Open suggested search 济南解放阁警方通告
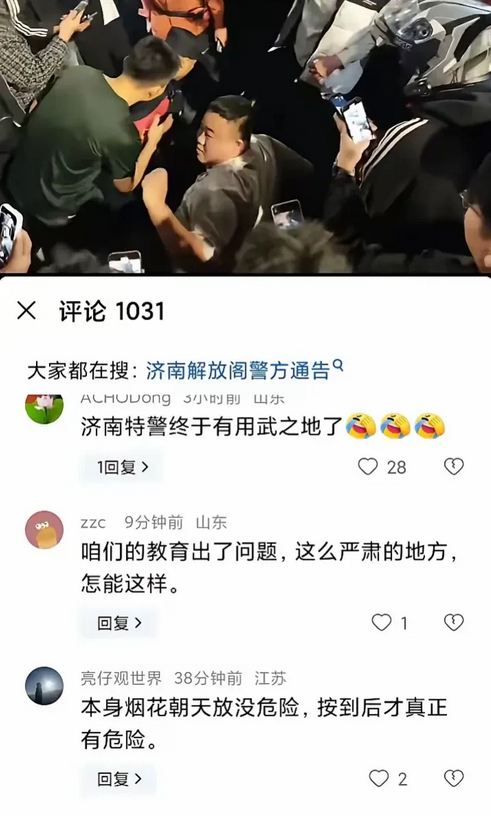Image resolution: width=491 pixels, height=816 pixels. click(x=238, y=371)
